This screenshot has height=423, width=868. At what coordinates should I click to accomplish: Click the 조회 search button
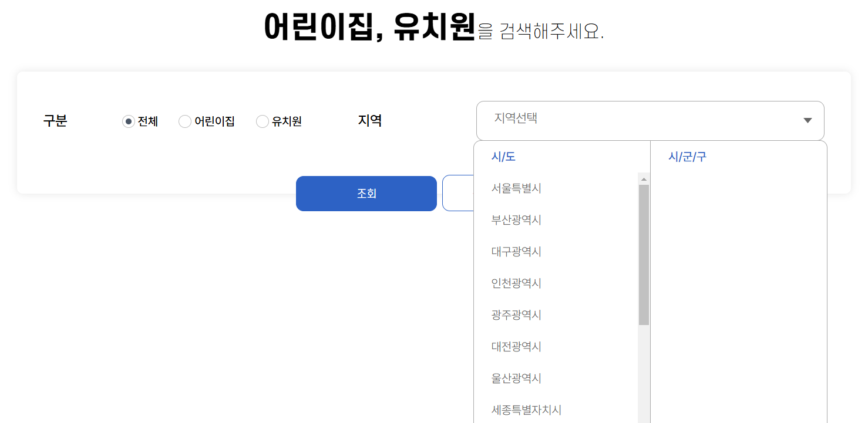pos(366,193)
